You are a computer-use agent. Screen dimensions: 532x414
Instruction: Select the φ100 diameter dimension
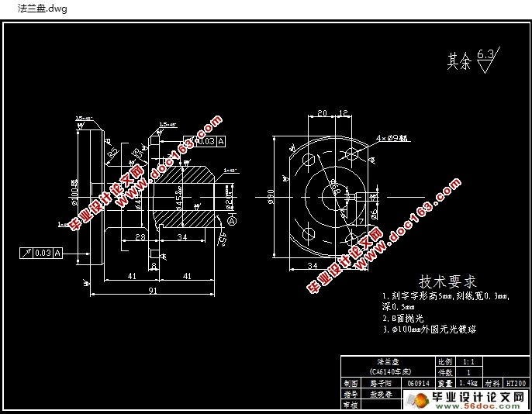pyautogui.click(x=74, y=192)
